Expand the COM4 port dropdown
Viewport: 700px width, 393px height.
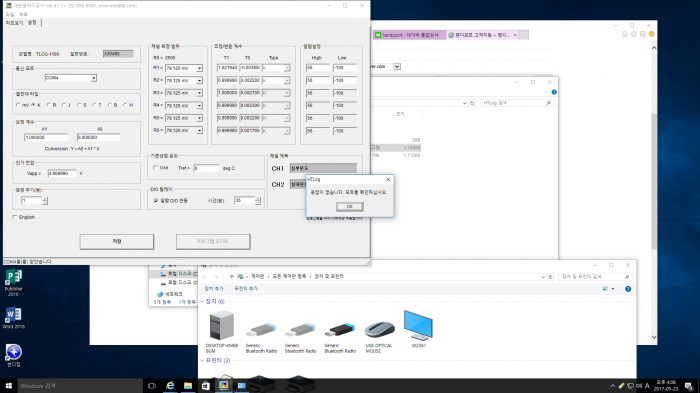click(93, 78)
